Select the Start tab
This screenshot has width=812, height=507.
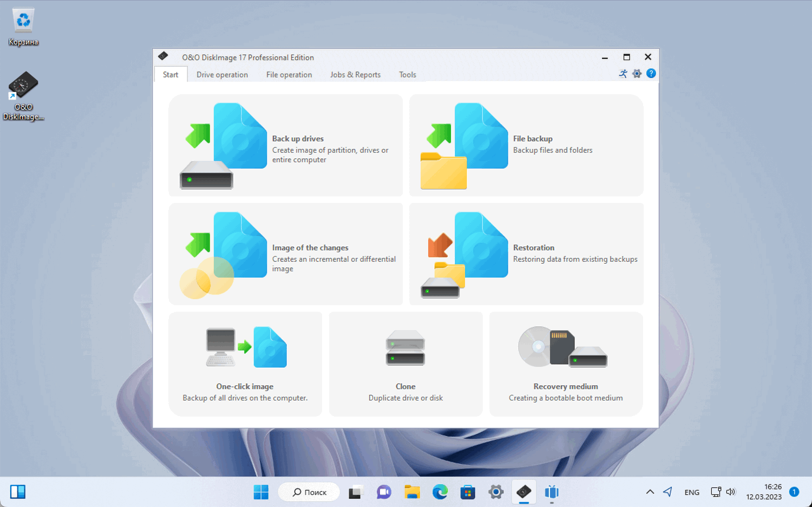pyautogui.click(x=171, y=74)
